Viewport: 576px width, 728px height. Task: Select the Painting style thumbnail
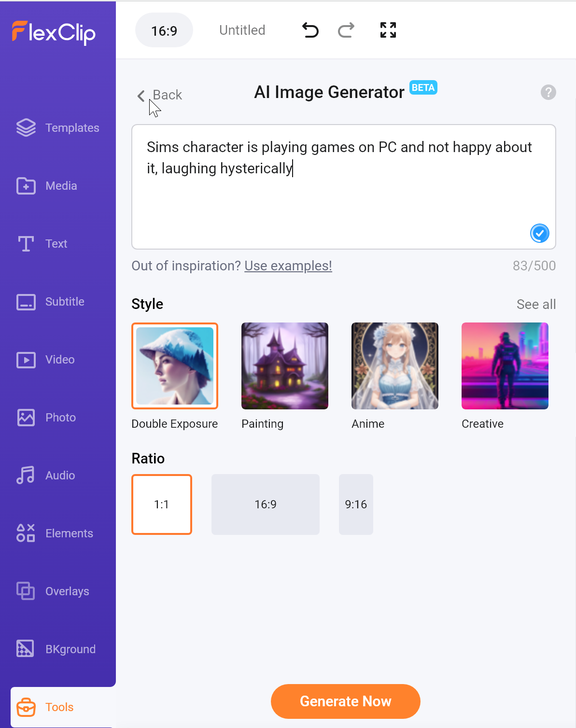pos(285,366)
